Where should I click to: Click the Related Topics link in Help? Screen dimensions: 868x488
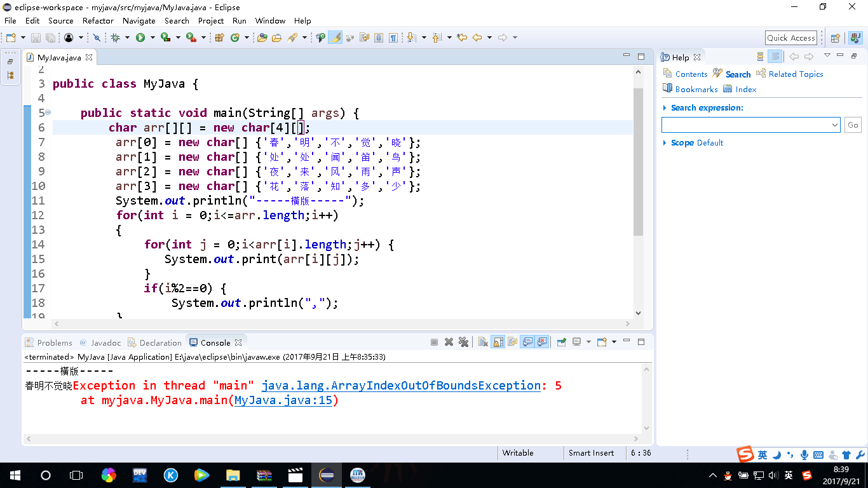(796, 74)
